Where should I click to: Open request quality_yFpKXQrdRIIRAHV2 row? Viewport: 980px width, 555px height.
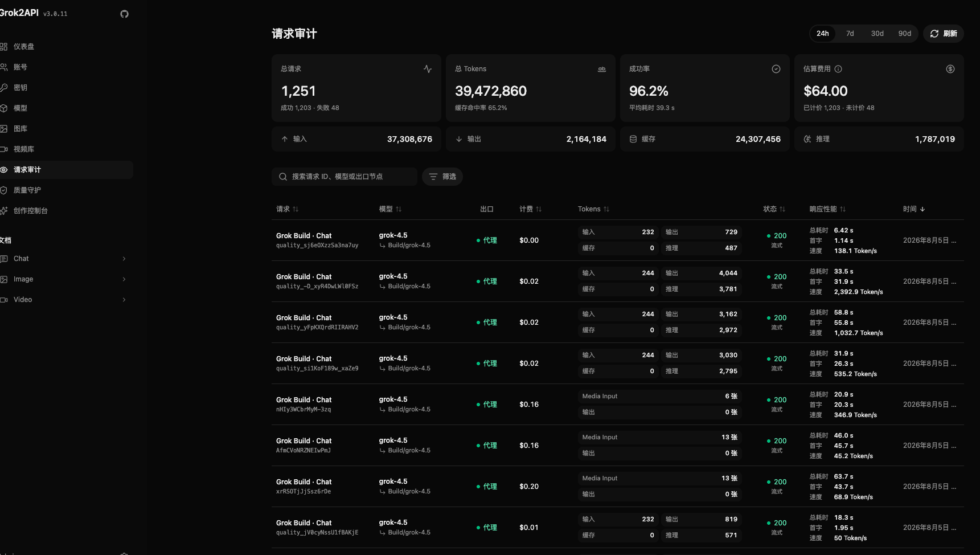click(x=618, y=323)
